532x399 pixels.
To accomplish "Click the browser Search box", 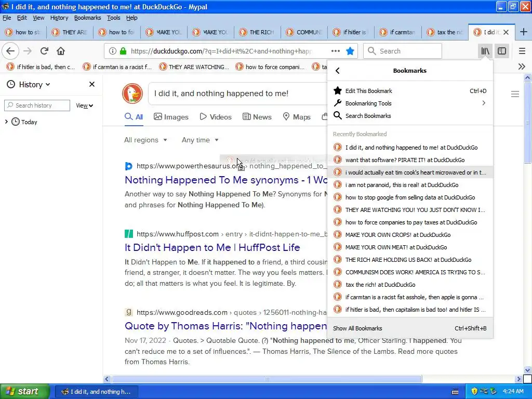I will (403, 51).
